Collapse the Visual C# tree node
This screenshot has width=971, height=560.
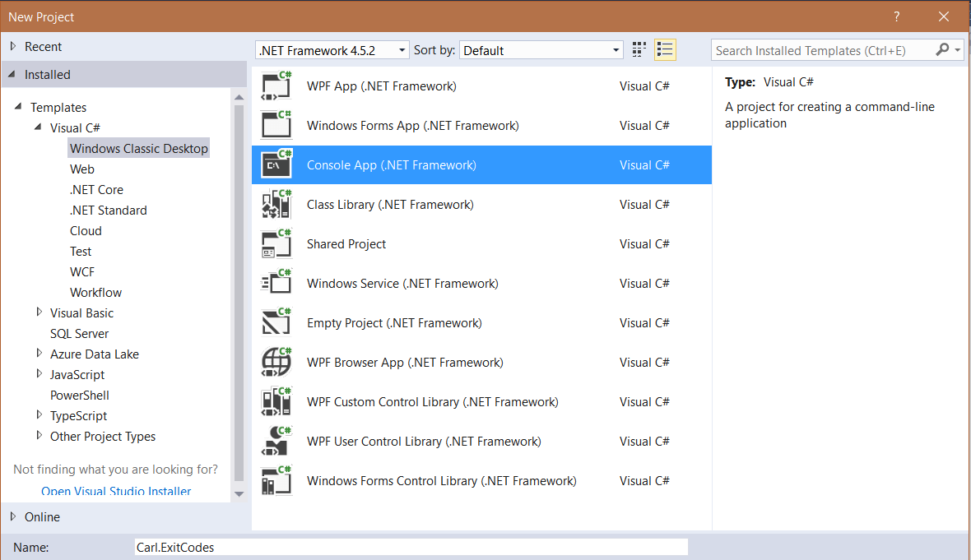pos(38,127)
